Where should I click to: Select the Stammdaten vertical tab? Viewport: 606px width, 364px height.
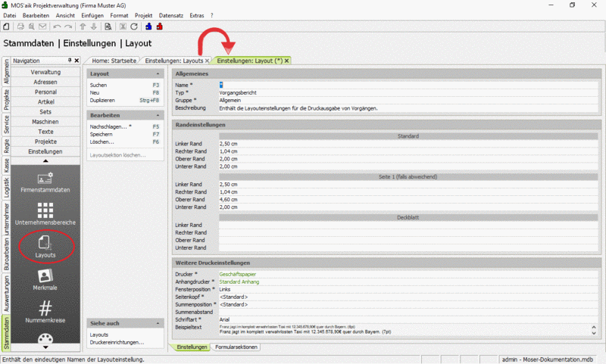(x=6, y=333)
